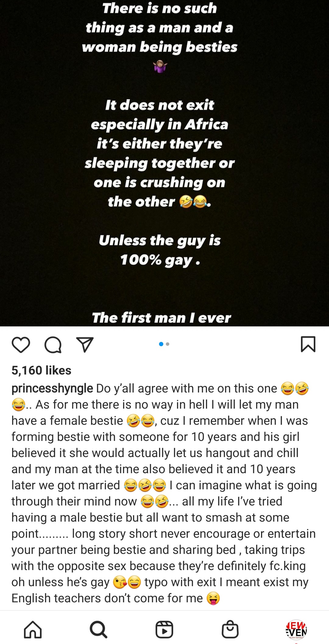Image resolution: width=329 pixels, height=644 pixels.
Task: Share post using paper plane icon
Action: click(x=85, y=345)
